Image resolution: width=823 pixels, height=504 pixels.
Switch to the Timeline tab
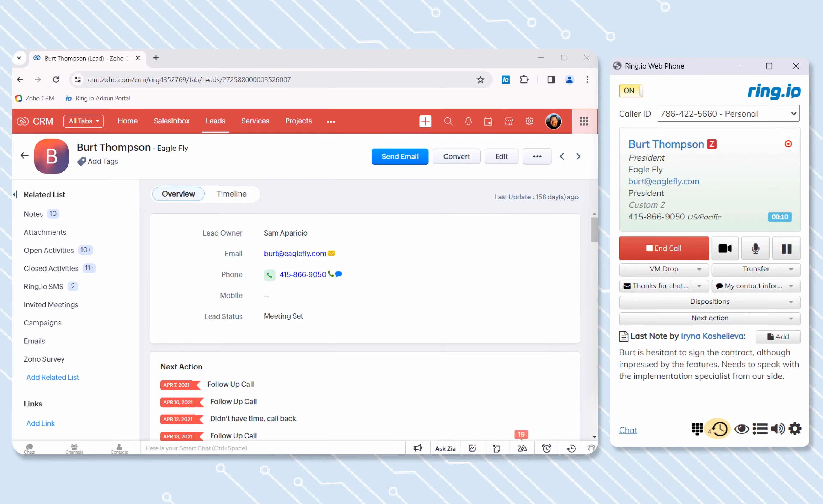[x=231, y=194]
